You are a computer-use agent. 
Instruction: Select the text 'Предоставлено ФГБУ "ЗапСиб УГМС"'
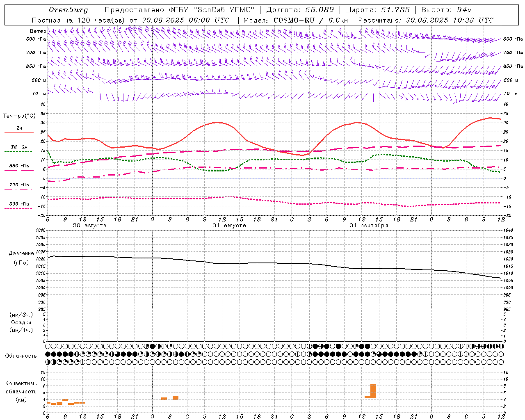[x=180, y=10]
